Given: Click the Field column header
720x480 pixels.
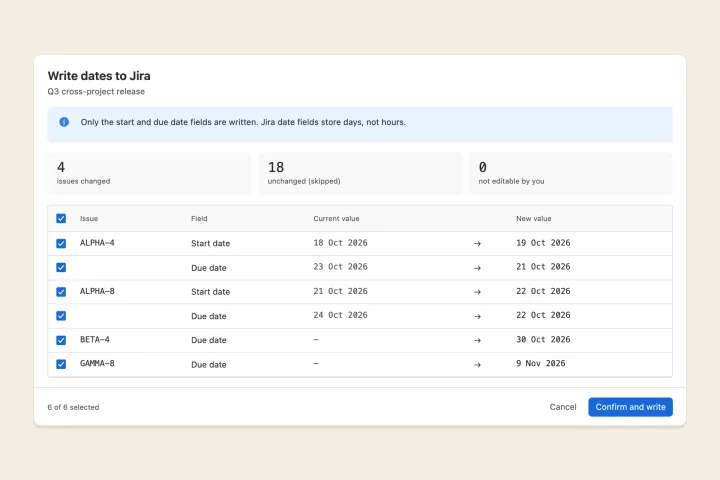Looking at the screenshot, I should click(x=199, y=219).
